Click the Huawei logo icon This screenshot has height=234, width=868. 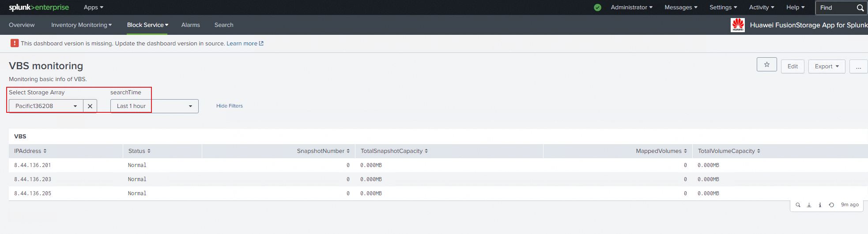tap(738, 25)
